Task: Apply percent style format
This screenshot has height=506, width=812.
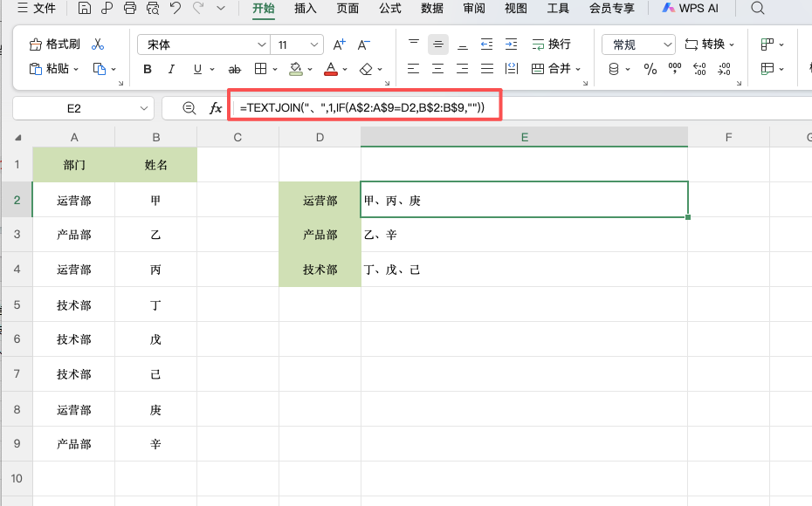Action: (x=650, y=69)
